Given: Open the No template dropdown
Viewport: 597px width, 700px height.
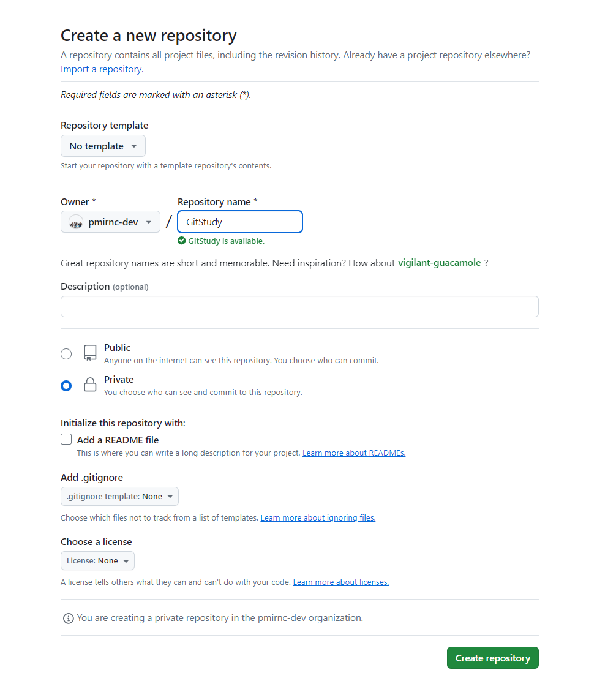Looking at the screenshot, I should tap(103, 146).
